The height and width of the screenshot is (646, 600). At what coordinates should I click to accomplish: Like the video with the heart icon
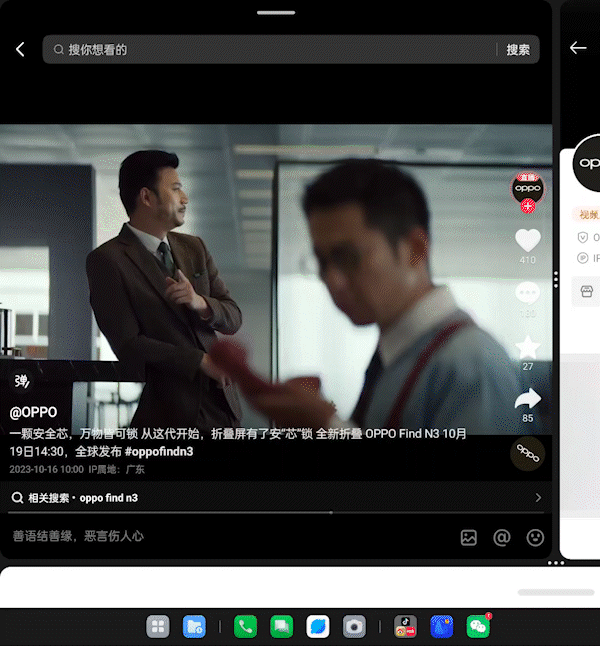click(527, 240)
